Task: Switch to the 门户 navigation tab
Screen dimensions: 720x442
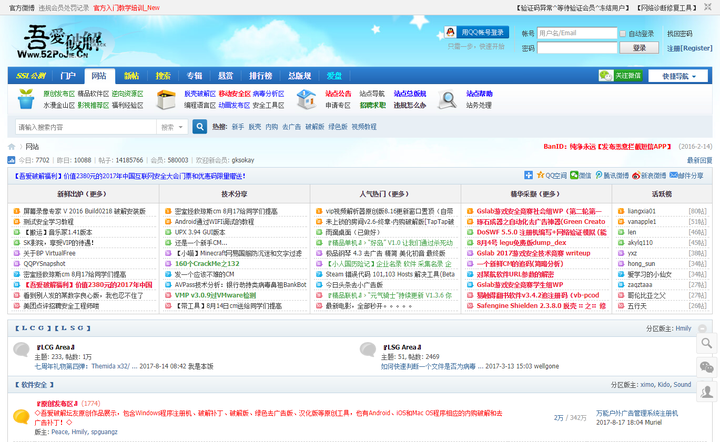Action: point(68,76)
